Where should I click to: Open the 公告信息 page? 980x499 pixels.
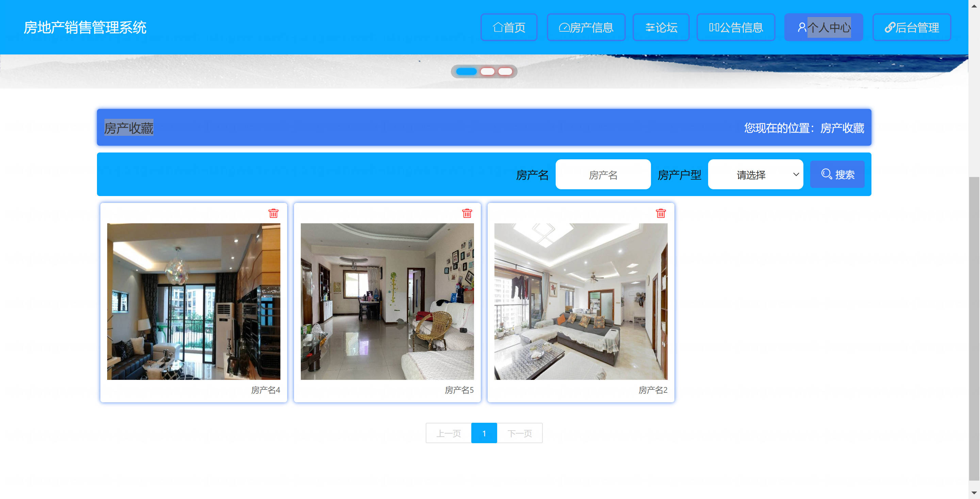[x=735, y=28]
